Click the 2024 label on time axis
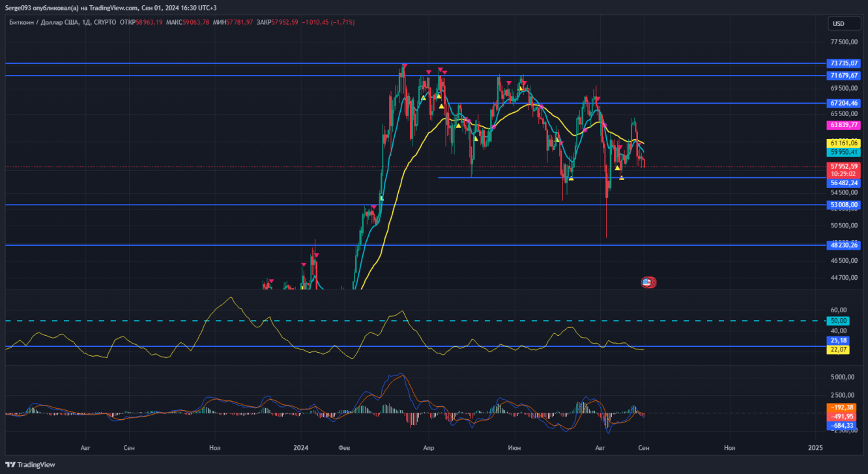 (x=300, y=448)
